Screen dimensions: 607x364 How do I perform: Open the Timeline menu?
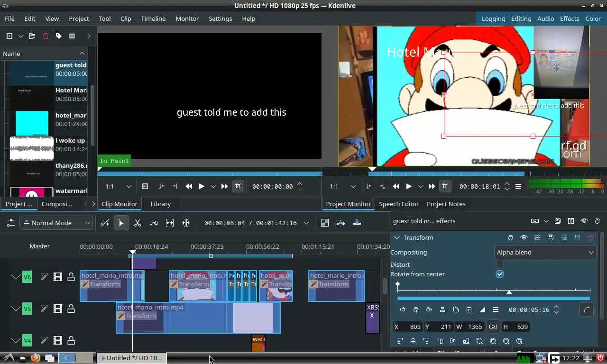(x=153, y=18)
